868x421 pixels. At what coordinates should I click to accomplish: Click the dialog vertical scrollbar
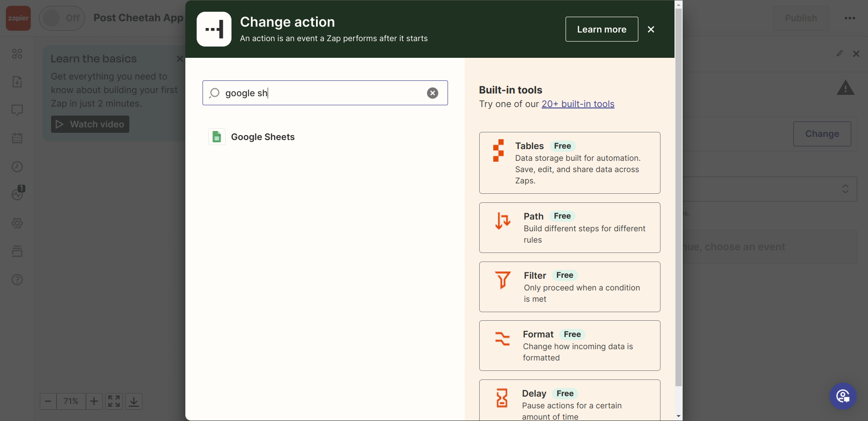(x=679, y=197)
